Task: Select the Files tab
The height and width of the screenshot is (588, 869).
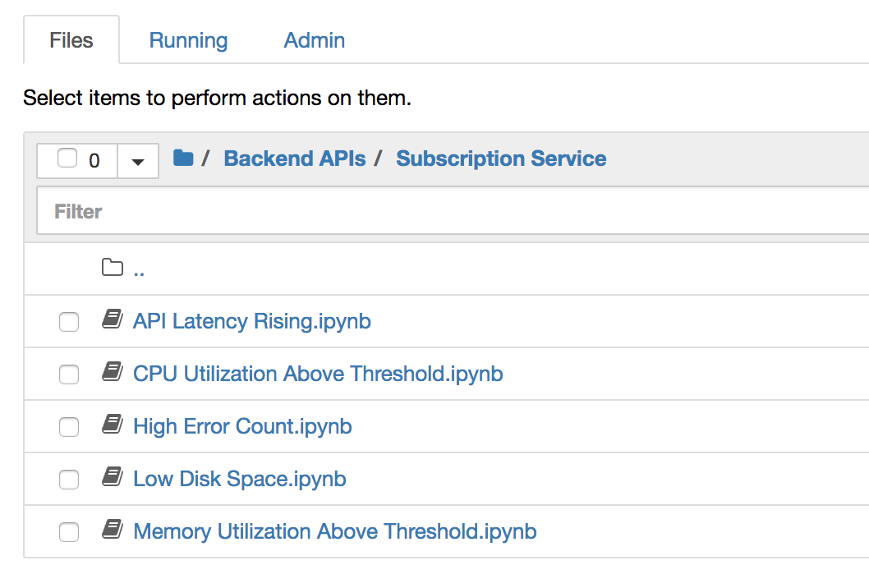Action: click(71, 40)
